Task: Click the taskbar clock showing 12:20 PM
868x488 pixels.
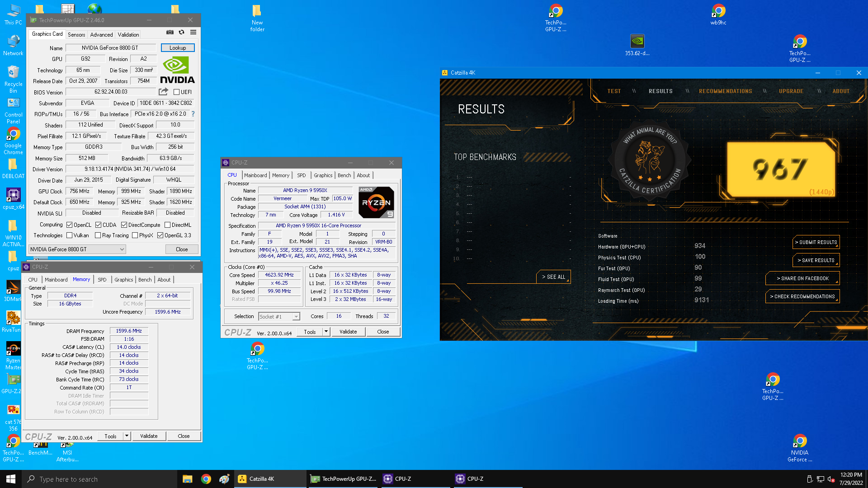Action: pos(851,479)
